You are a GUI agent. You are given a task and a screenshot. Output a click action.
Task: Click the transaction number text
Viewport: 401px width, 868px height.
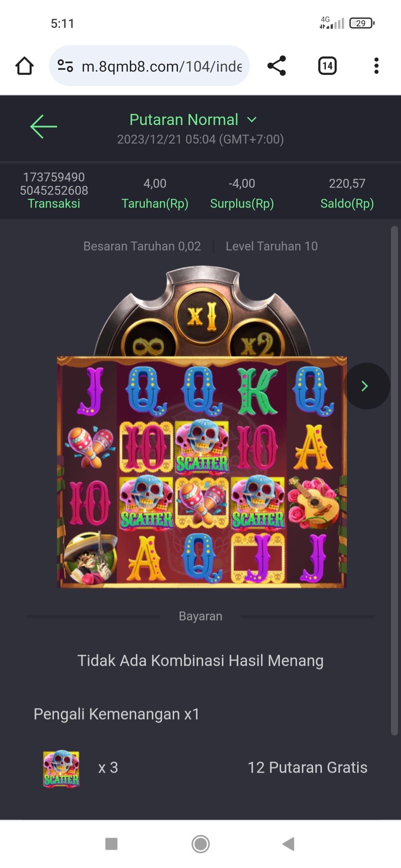pos(54,184)
